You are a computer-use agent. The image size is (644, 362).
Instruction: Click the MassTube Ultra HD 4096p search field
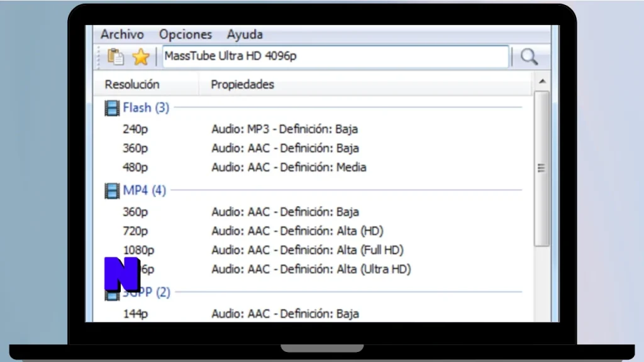pyautogui.click(x=336, y=56)
